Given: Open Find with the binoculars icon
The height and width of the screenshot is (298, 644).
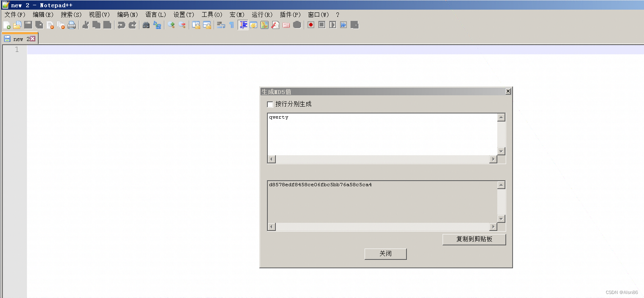Looking at the screenshot, I should click(x=146, y=25).
